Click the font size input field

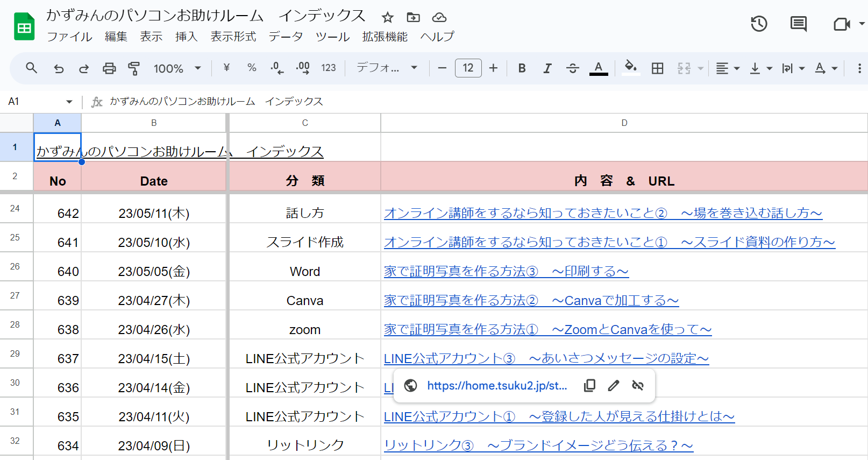pos(468,68)
